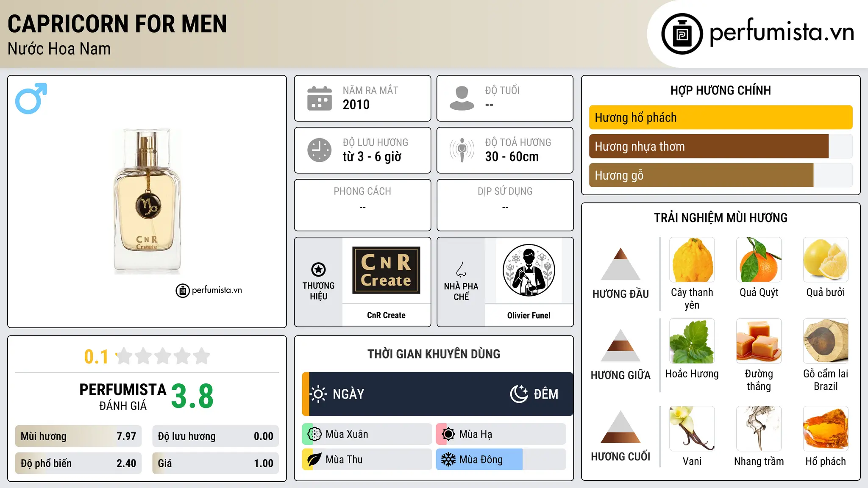The image size is (868, 488).
Task: Click the Perfumista rating 3.8
Action: [x=192, y=396]
